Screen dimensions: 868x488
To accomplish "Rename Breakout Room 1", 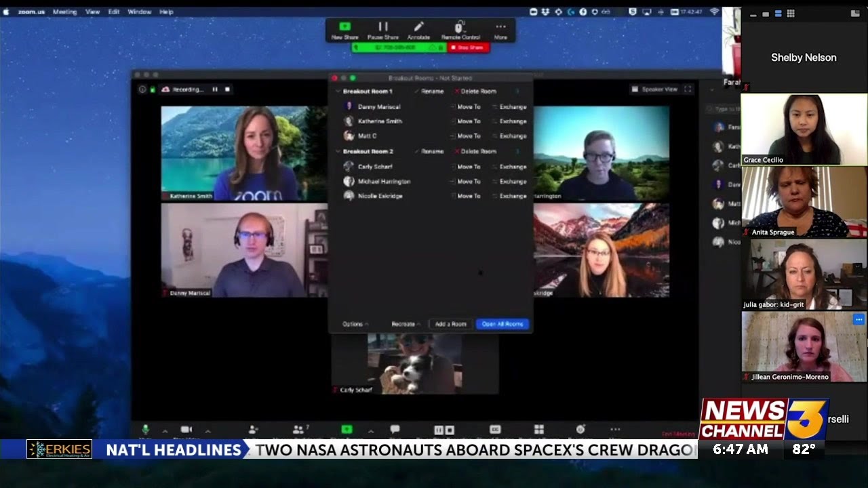I will 430,91.
